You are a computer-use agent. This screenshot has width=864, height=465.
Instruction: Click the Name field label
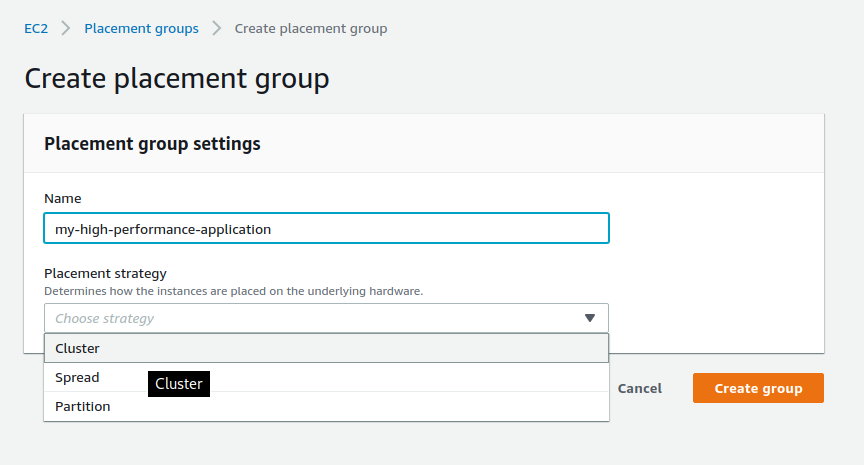(63, 198)
